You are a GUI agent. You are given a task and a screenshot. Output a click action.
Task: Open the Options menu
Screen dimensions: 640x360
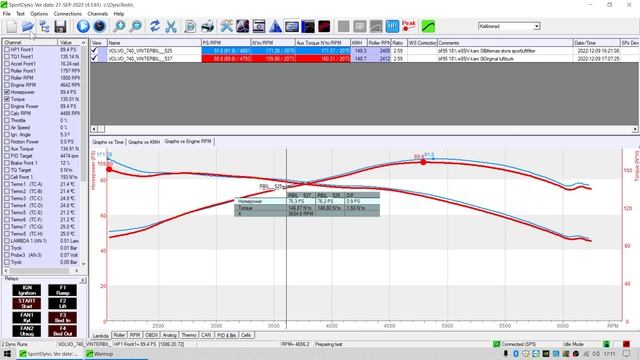coord(39,13)
